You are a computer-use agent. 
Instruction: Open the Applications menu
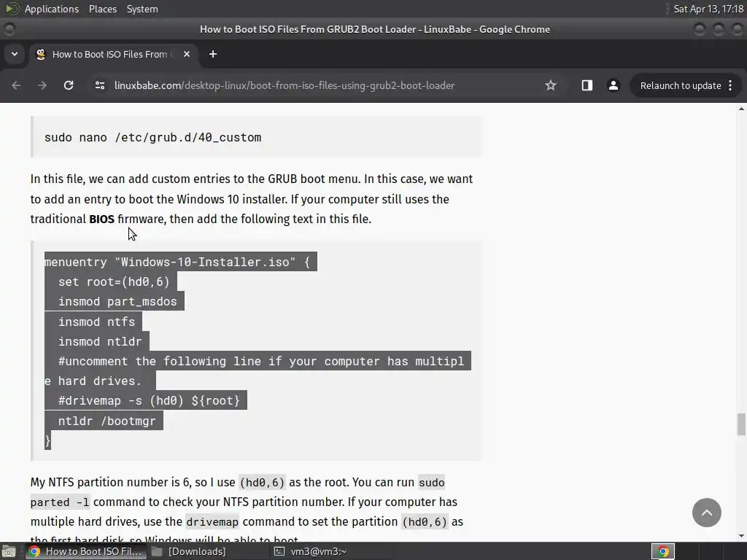pos(52,9)
